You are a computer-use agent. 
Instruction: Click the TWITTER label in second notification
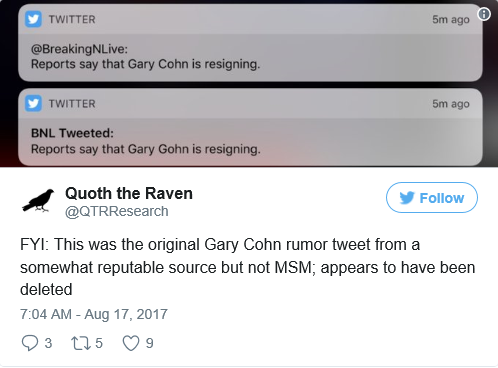pyautogui.click(x=72, y=104)
